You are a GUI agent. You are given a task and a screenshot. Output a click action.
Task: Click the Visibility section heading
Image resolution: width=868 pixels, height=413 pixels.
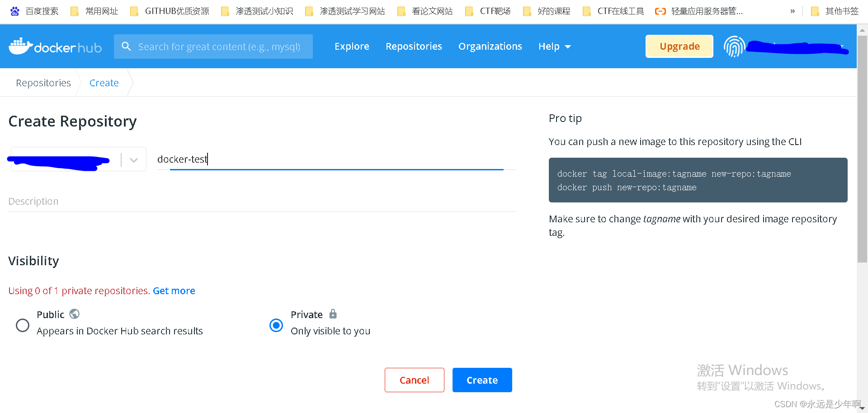pyautogui.click(x=33, y=261)
